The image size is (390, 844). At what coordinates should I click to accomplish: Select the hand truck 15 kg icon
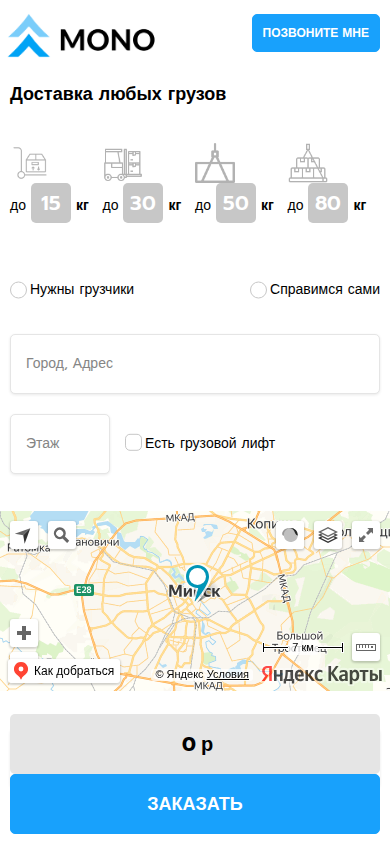tap(30, 162)
